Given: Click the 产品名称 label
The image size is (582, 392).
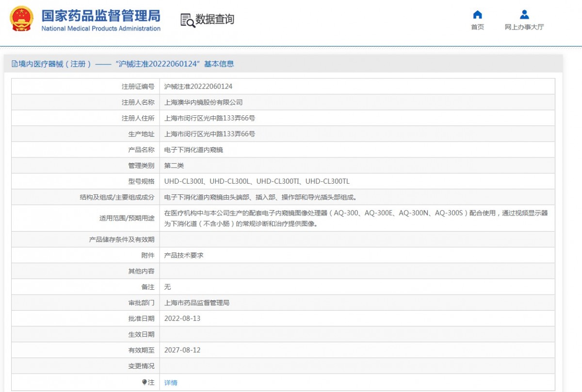Looking at the screenshot, I should click(141, 150).
